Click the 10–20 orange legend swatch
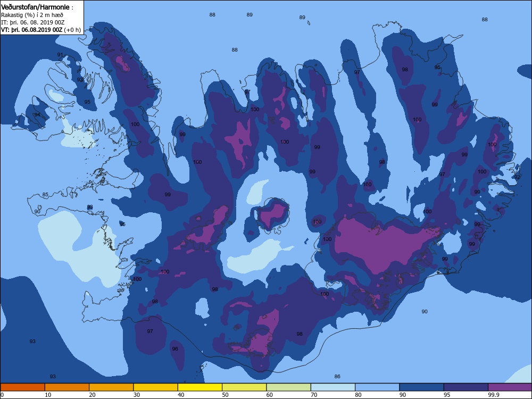 click(x=67, y=387)
